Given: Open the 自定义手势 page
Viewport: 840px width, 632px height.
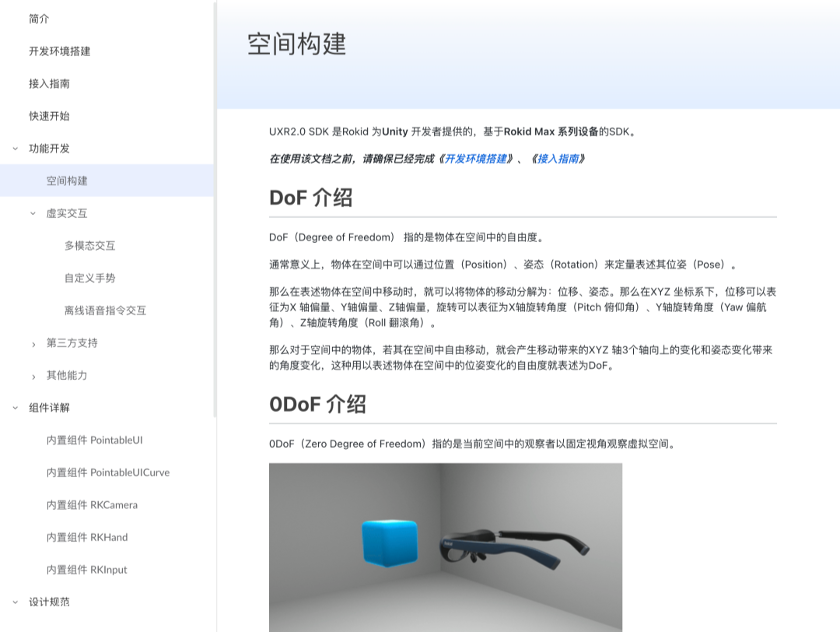Looking at the screenshot, I should (x=90, y=278).
